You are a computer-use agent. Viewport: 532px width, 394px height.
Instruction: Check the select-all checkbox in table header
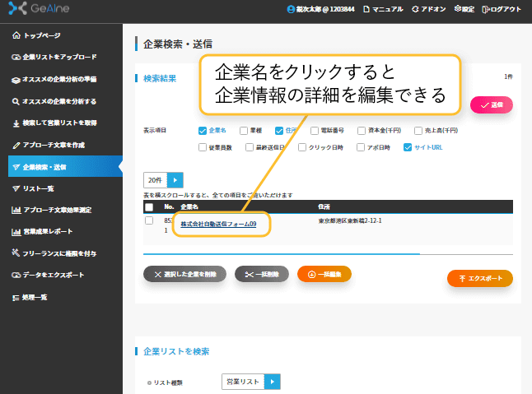point(149,207)
